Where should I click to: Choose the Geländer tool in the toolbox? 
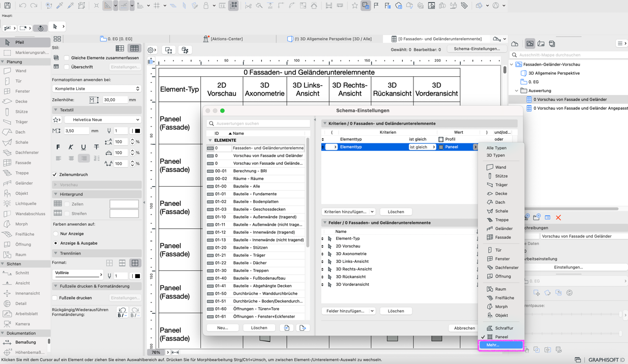[25, 183]
